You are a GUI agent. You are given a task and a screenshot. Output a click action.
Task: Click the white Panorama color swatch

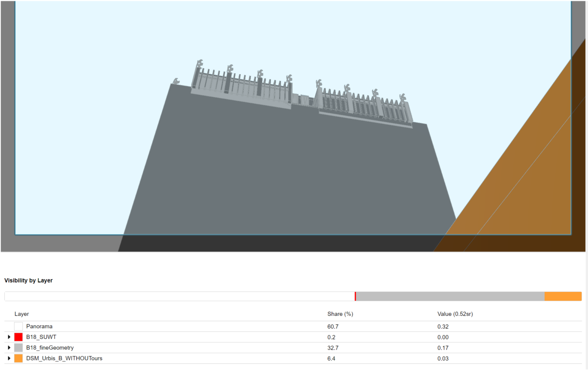tap(19, 326)
